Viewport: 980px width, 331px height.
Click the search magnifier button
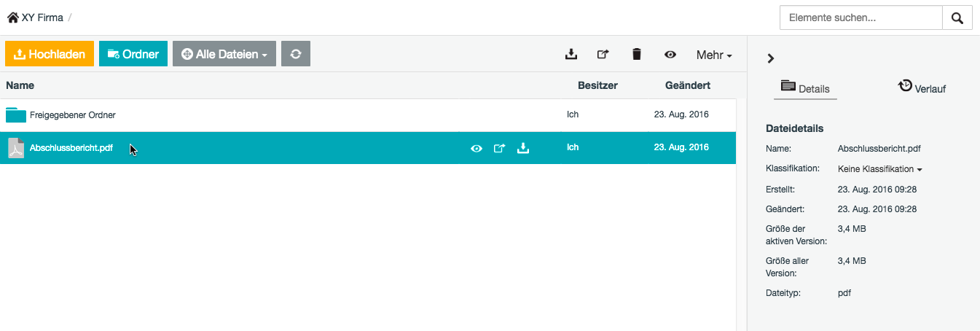[x=957, y=17]
